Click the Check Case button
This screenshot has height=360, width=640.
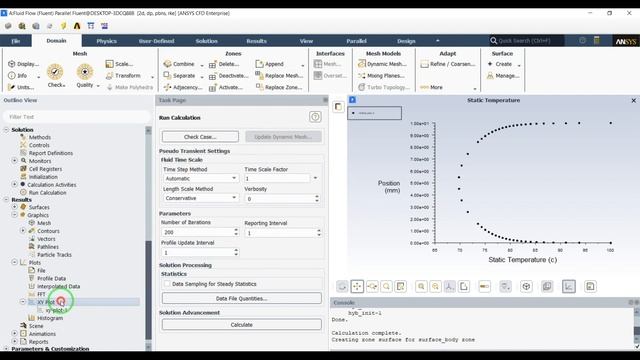[200, 137]
